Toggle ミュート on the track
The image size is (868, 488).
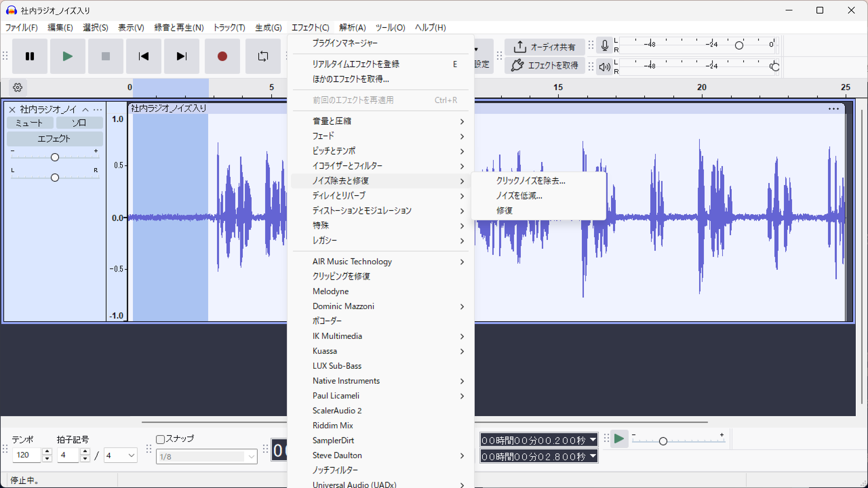click(x=29, y=122)
